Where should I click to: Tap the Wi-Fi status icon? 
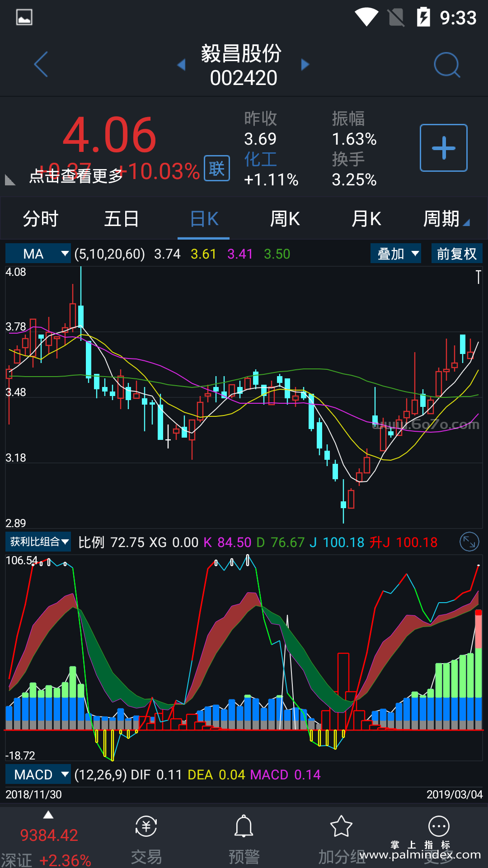(x=366, y=17)
